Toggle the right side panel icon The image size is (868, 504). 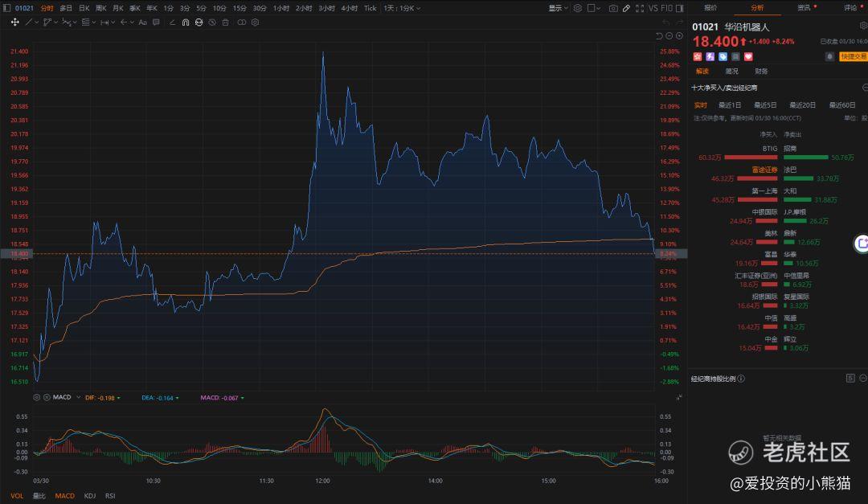[x=680, y=8]
